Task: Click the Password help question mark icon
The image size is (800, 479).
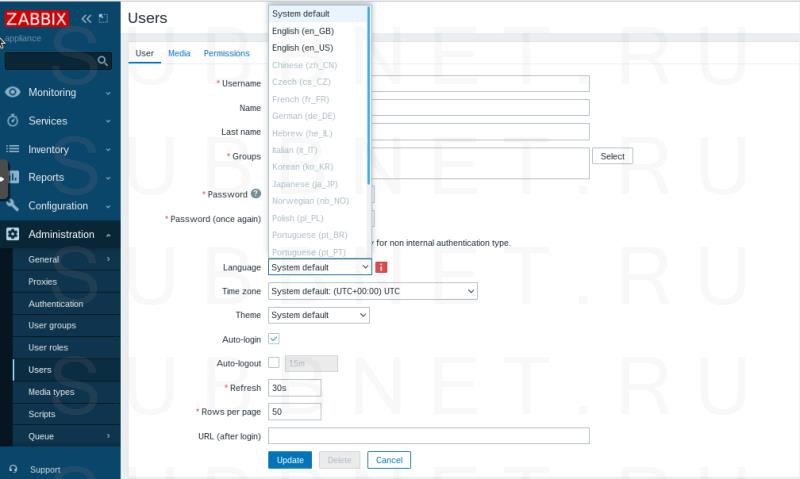Action: [x=256, y=194]
